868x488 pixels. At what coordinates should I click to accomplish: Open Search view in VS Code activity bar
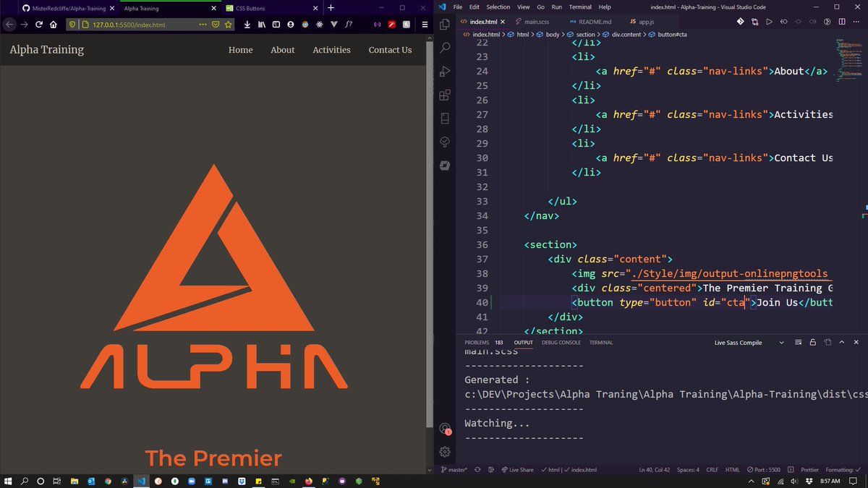445,48
